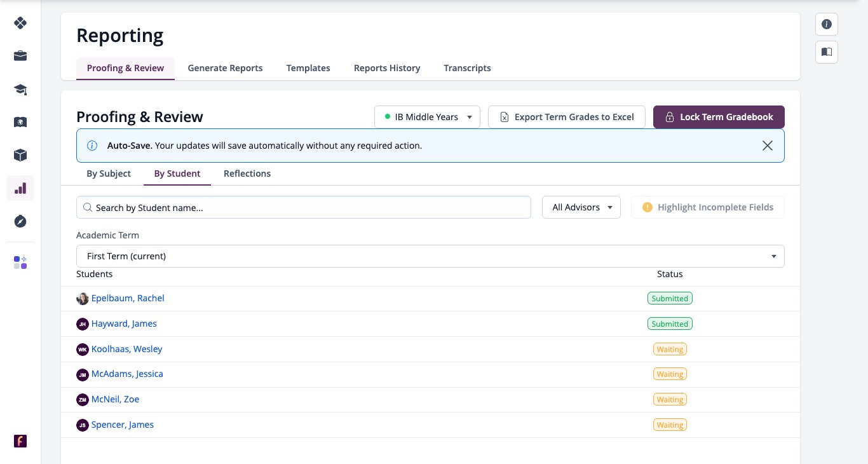Click Waiting status badge for Spencer, James

point(670,425)
